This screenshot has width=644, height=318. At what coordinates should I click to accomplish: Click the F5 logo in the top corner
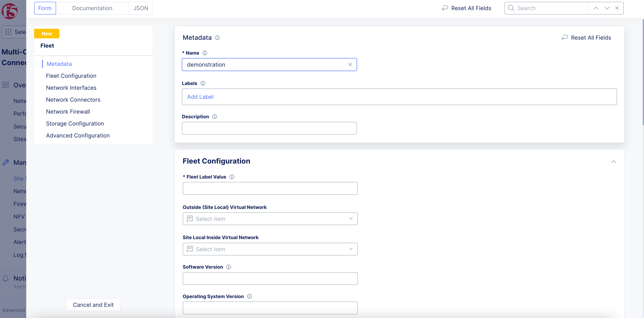(x=10, y=11)
